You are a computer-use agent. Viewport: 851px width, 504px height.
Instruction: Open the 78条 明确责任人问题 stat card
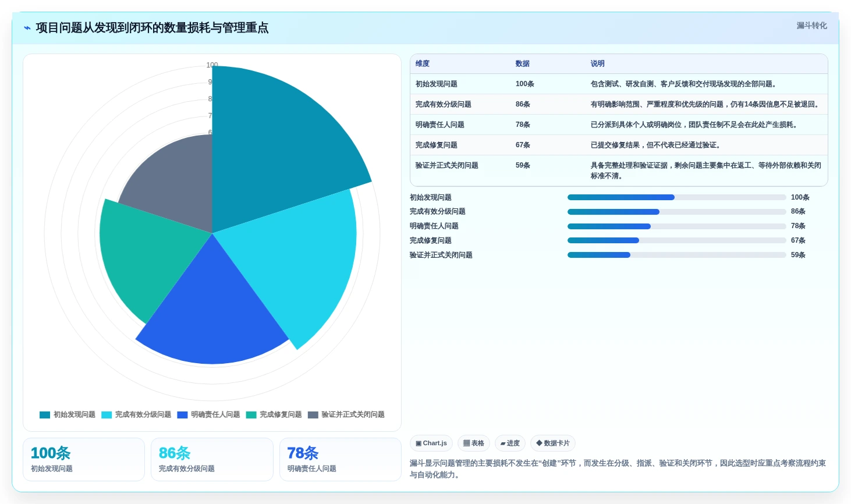(341, 460)
